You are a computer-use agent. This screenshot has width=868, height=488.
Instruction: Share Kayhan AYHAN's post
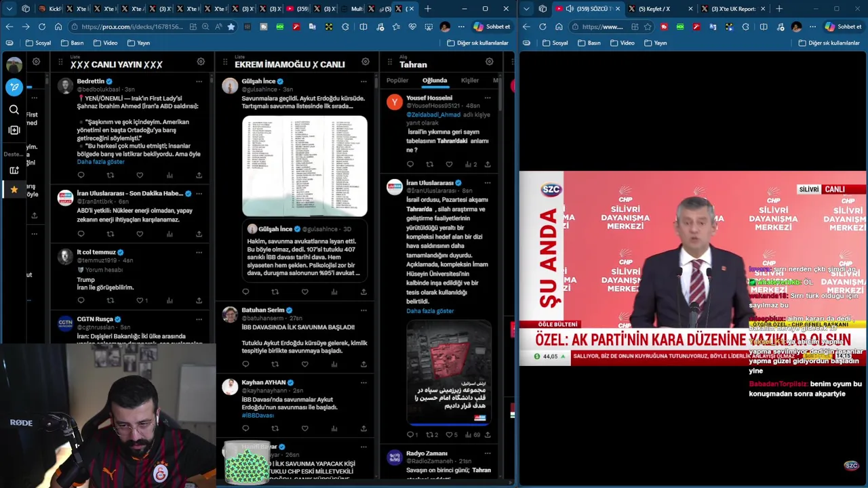tap(363, 428)
